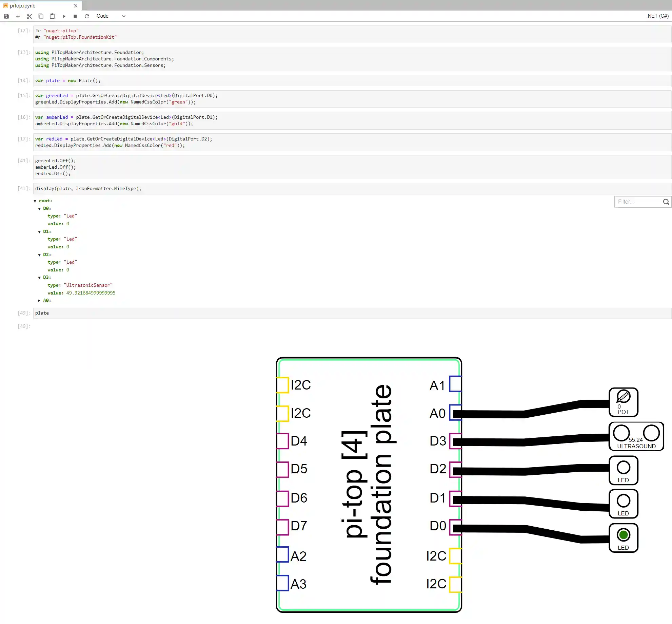Cut selected cell with scissors icon

[x=29, y=16]
